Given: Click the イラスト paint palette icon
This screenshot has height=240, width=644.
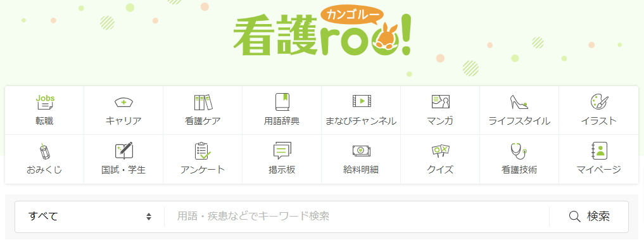Looking at the screenshot, I should point(599,102).
